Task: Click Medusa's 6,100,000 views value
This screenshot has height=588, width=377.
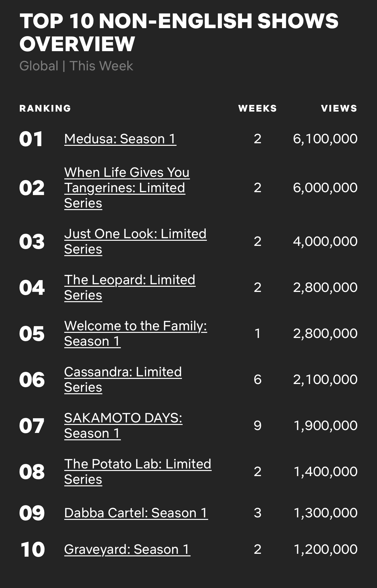Action: pyautogui.click(x=325, y=139)
